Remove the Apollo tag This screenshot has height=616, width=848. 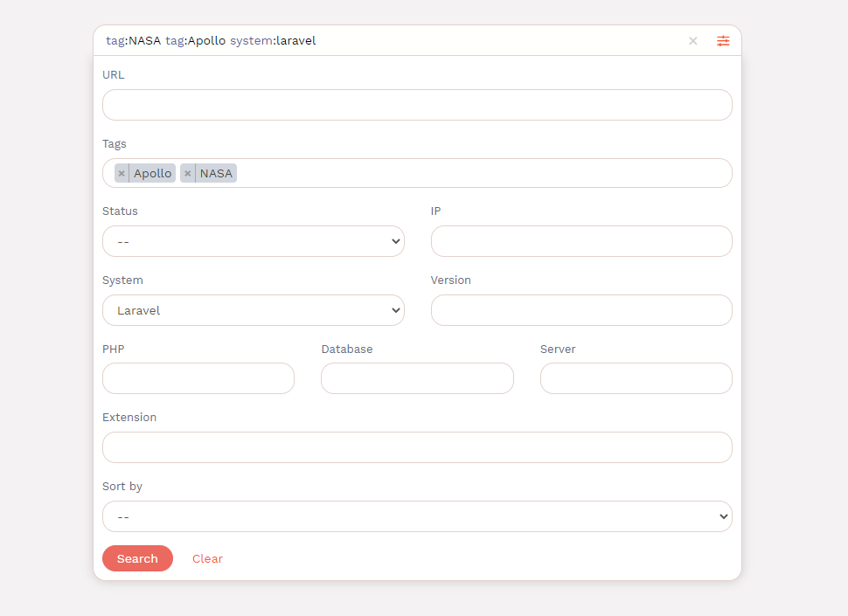[122, 174]
